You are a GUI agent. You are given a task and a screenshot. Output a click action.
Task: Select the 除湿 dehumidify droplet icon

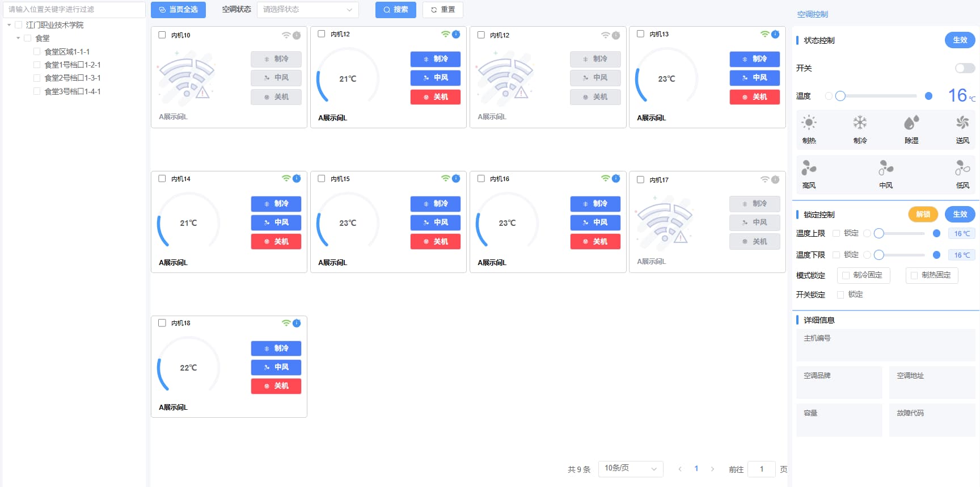point(911,123)
